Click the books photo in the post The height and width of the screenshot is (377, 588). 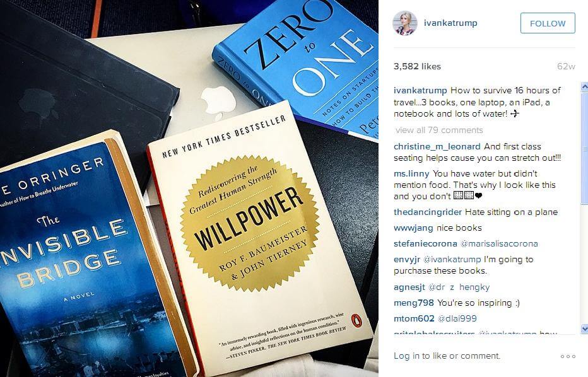click(189, 188)
